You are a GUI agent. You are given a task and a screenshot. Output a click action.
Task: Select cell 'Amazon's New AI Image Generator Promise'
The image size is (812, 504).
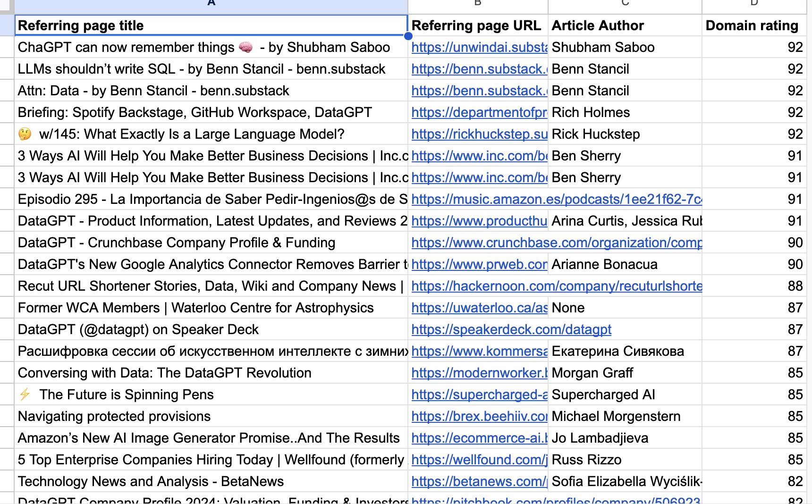211,438
